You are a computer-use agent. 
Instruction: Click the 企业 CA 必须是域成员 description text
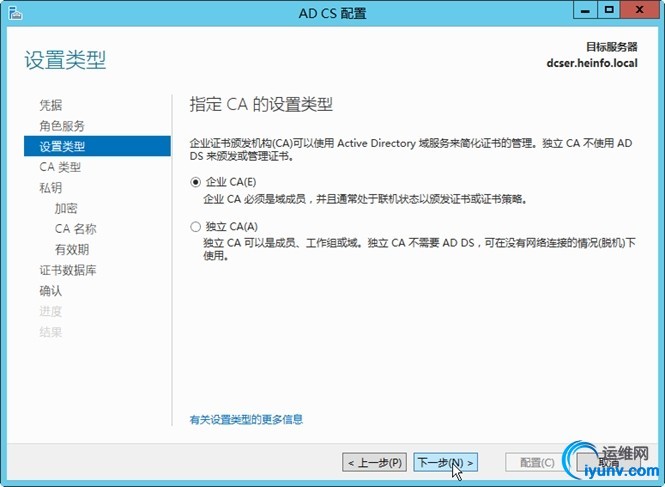coord(366,199)
